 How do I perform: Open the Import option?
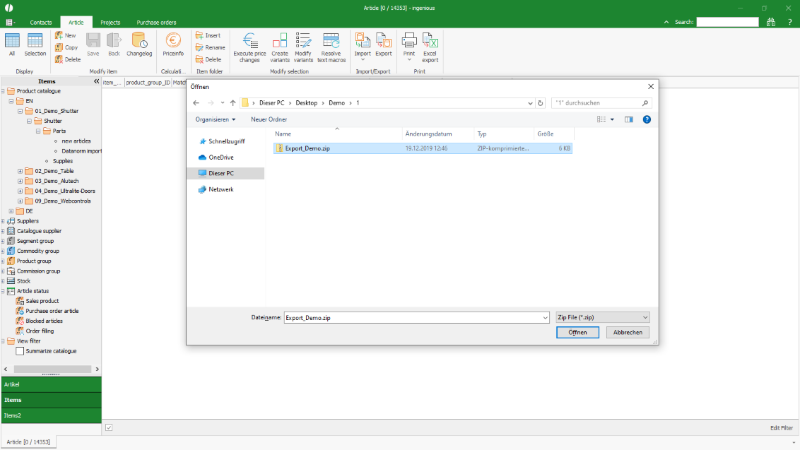(x=363, y=46)
